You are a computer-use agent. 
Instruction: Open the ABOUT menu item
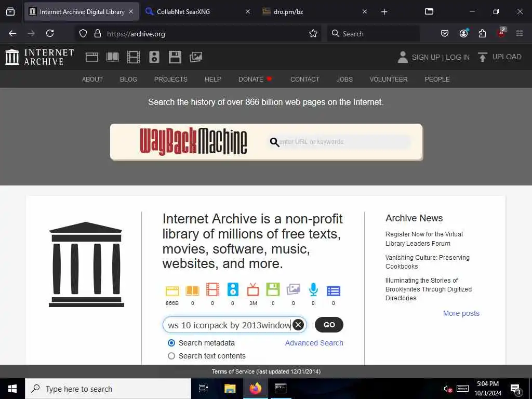(x=92, y=79)
